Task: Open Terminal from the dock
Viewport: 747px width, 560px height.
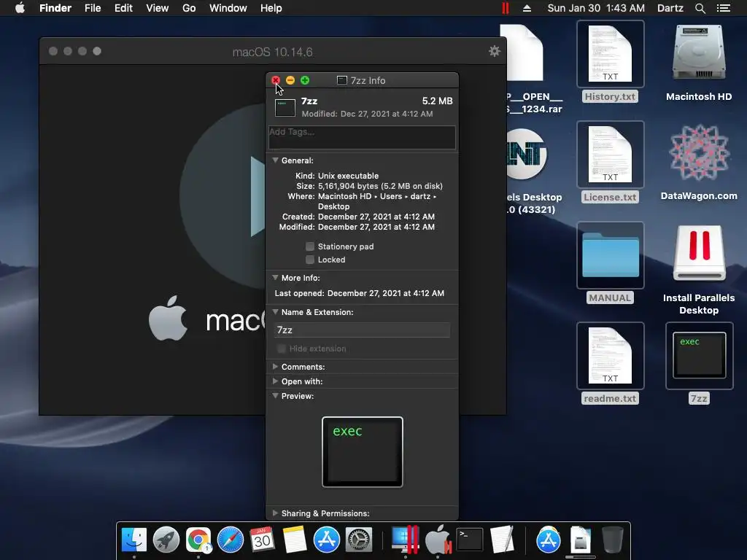Action: [470, 540]
